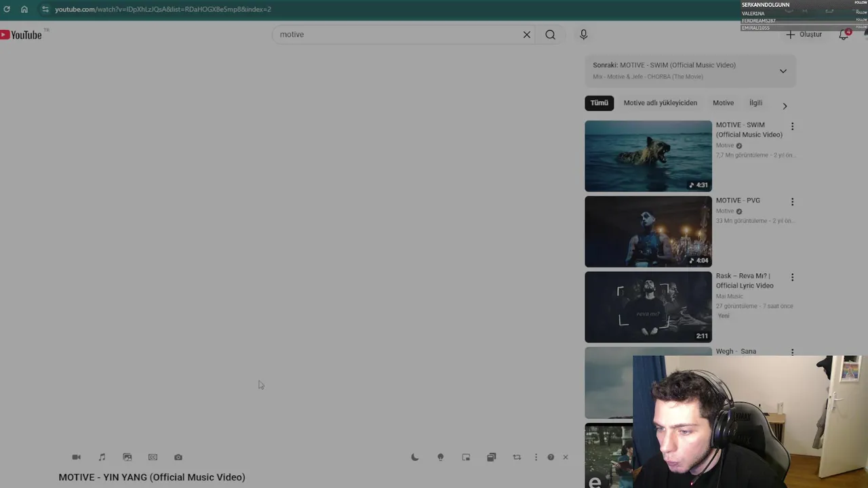The image size is (868, 488).
Task: Open the three-dot menu in player toolbar
Action: tap(536, 457)
